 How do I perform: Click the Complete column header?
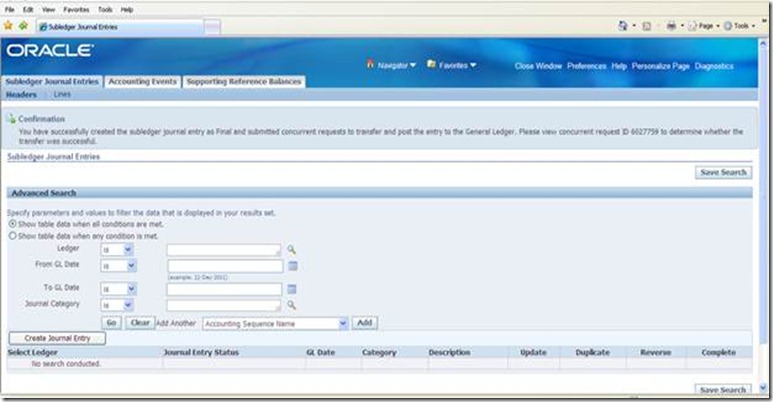click(x=719, y=352)
